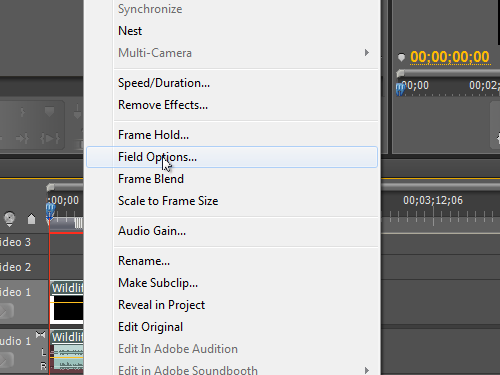The width and height of the screenshot is (500, 375).
Task: Expand Edit in Adobe Soundbooth submenu arrow
Action: (x=367, y=370)
